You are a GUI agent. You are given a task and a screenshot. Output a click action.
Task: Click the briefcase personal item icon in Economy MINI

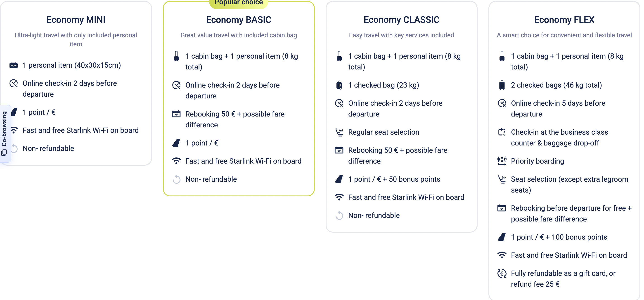pyautogui.click(x=14, y=65)
